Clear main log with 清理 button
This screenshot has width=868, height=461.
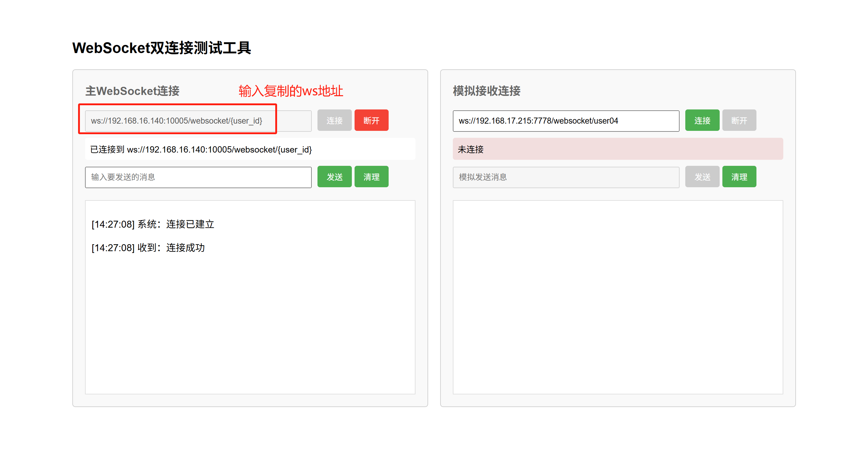pyautogui.click(x=371, y=177)
